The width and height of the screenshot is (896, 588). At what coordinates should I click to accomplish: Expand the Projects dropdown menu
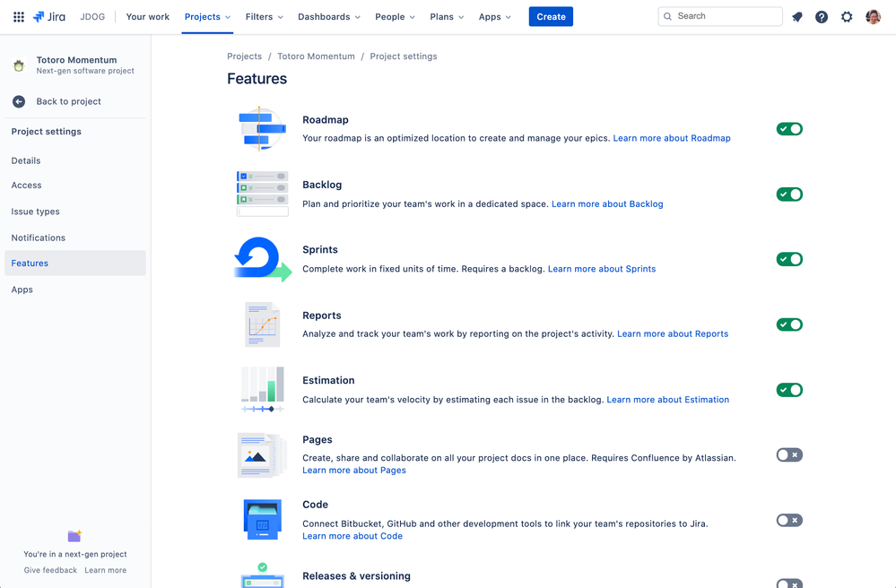[207, 16]
